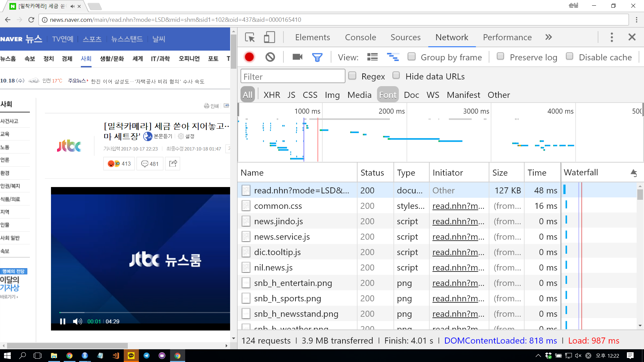Select the XHR filter type
The width and height of the screenshot is (644, 362).
click(x=272, y=95)
